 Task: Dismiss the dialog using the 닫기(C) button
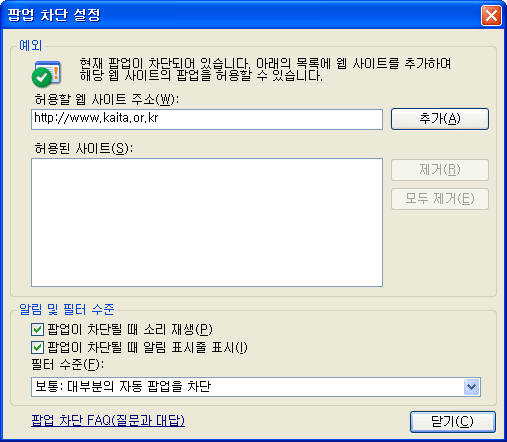pos(453,422)
